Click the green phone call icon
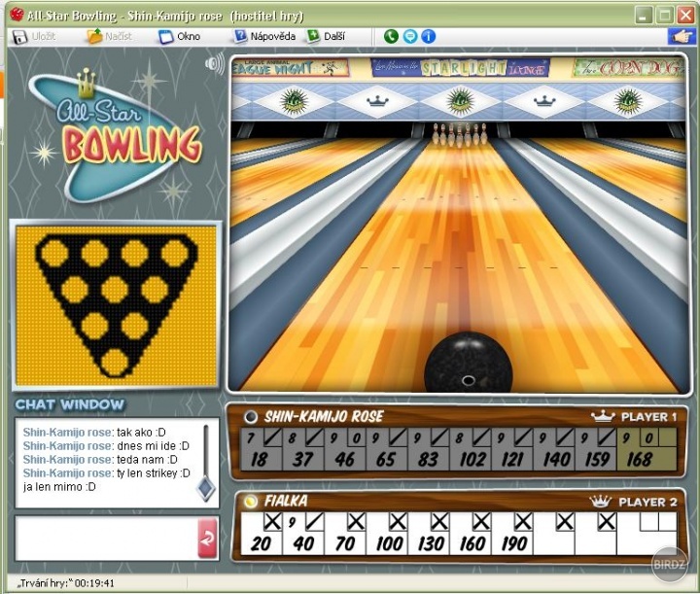This screenshot has width=700, height=594. click(x=391, y=36)
